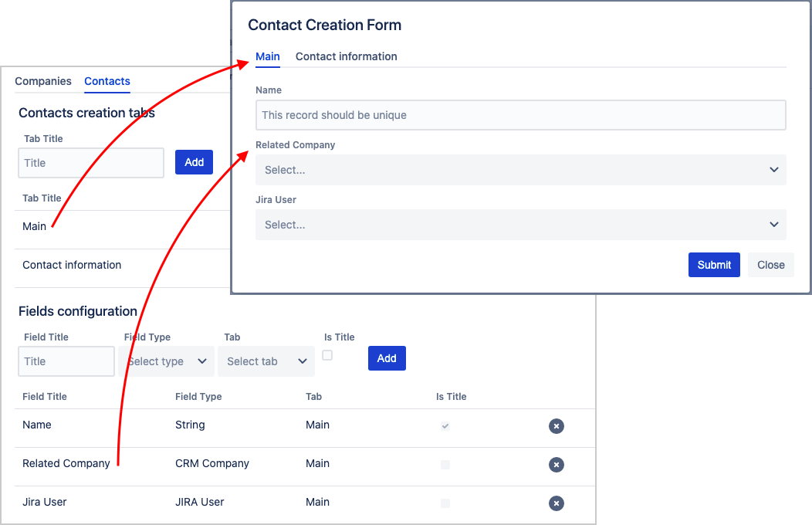The width and height of the screenshot is (812, 525).
Task: Toggle Is Title for Related Company row
Action: [445, 465]
